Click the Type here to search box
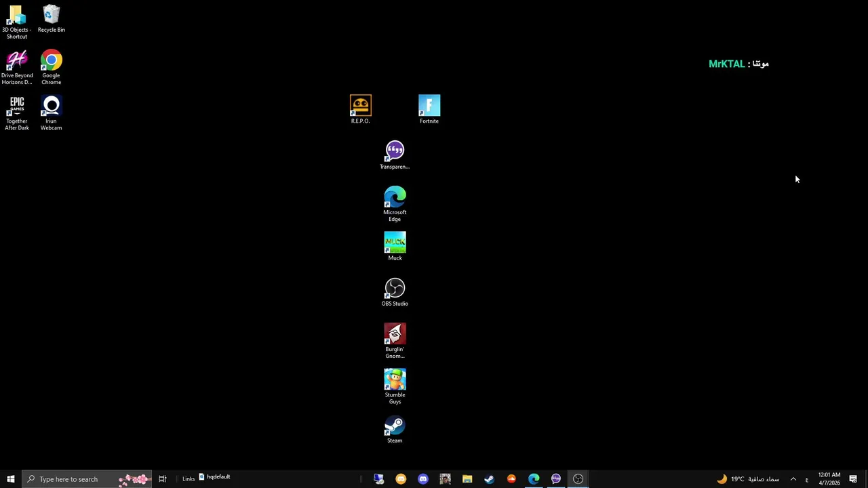Image resolution: width=868 pixels, height=488 pixels. pos(86,479)
